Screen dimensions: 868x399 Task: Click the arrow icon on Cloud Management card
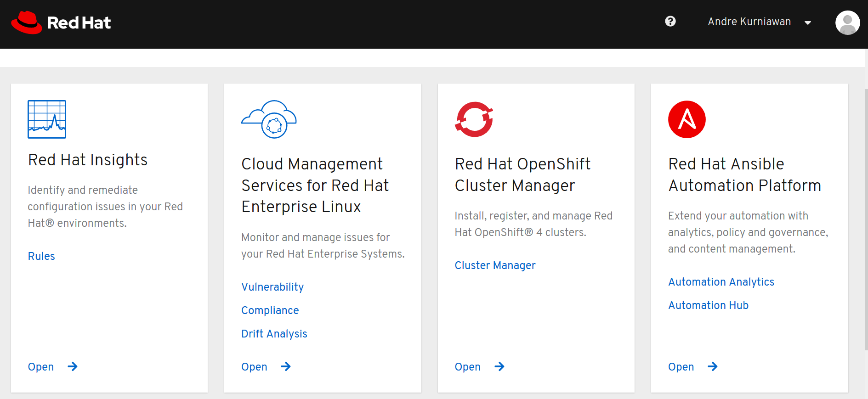(286, 366)
